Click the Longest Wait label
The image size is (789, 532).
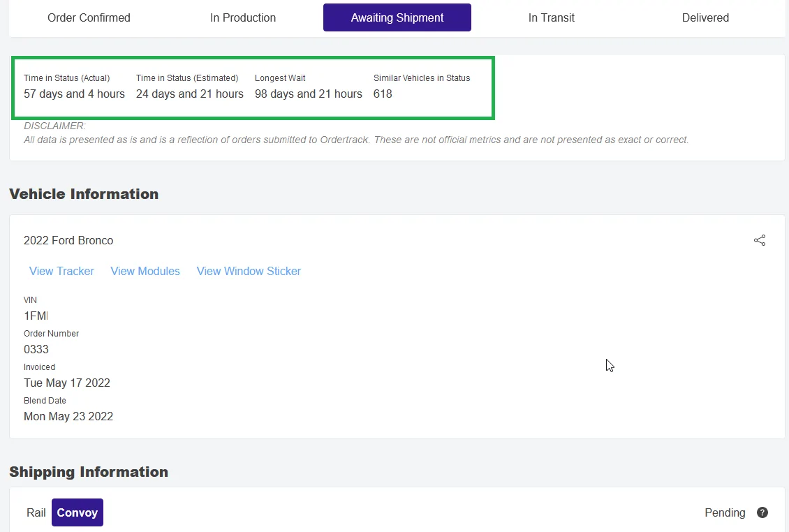[x=280, y=78]
